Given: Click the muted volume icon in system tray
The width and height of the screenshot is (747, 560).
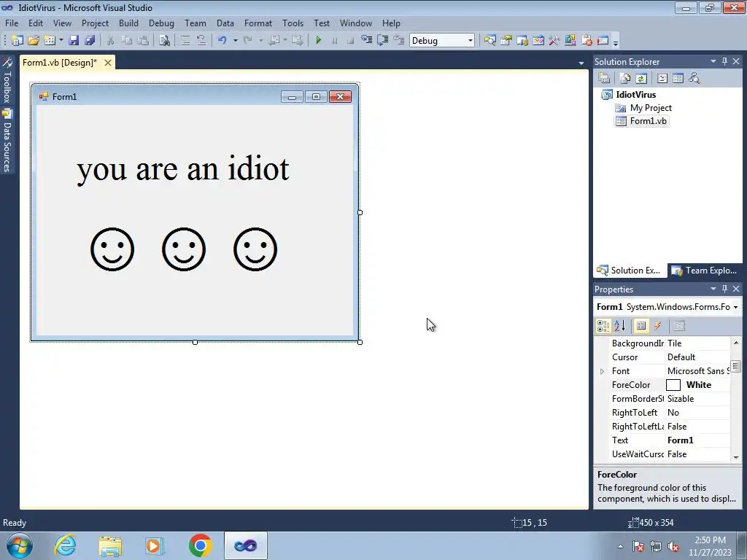Looking at the screenshot, I should pos(673,547).
